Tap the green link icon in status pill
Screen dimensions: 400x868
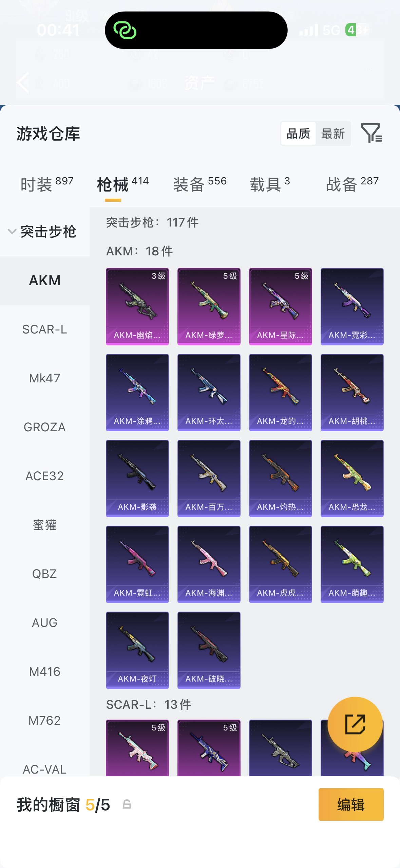[x=125, y=30]
